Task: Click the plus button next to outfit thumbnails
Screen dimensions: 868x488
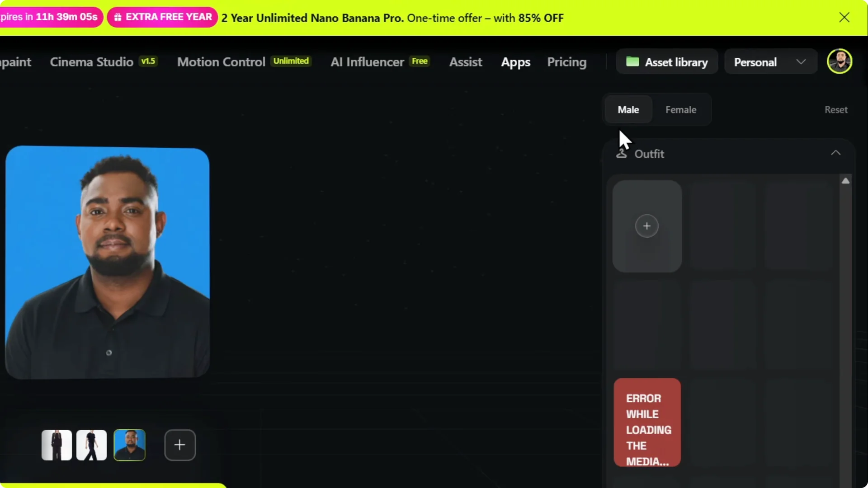Action: coord(179,445)
